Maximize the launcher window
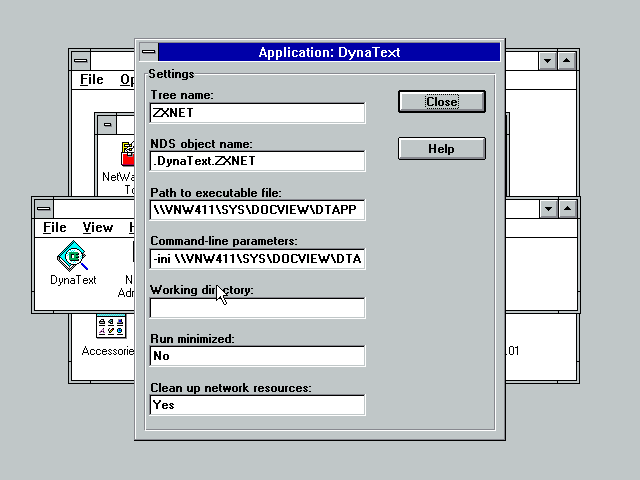Image resolution: width=640 pixels, height=480 pixels. pyautogui.click(x=567, y=209)
